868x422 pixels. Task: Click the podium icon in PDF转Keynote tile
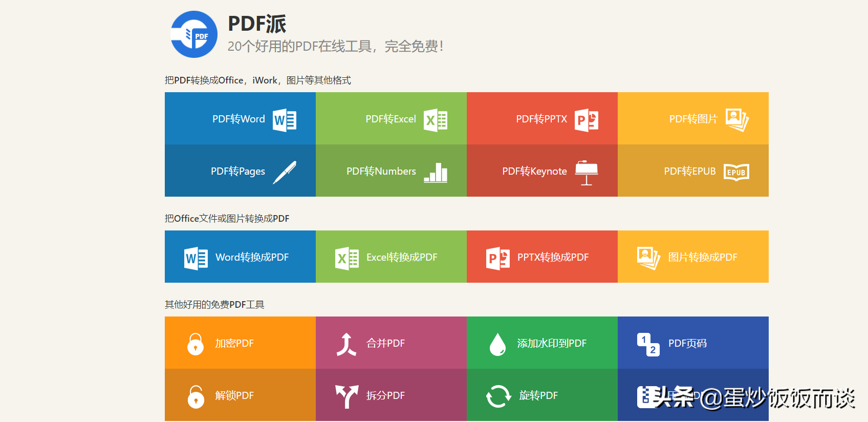[x=587, y=173]
